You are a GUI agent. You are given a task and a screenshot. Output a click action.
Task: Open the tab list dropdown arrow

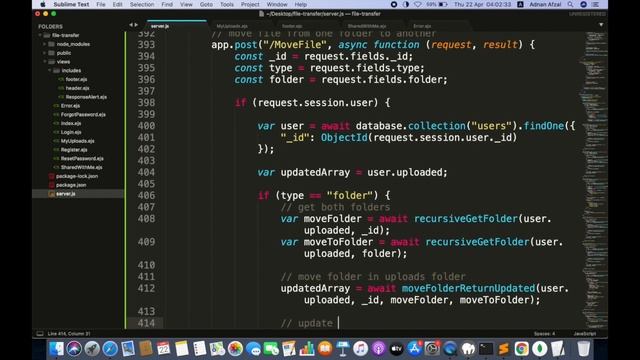pyautogui.click(x=601, y=25)
